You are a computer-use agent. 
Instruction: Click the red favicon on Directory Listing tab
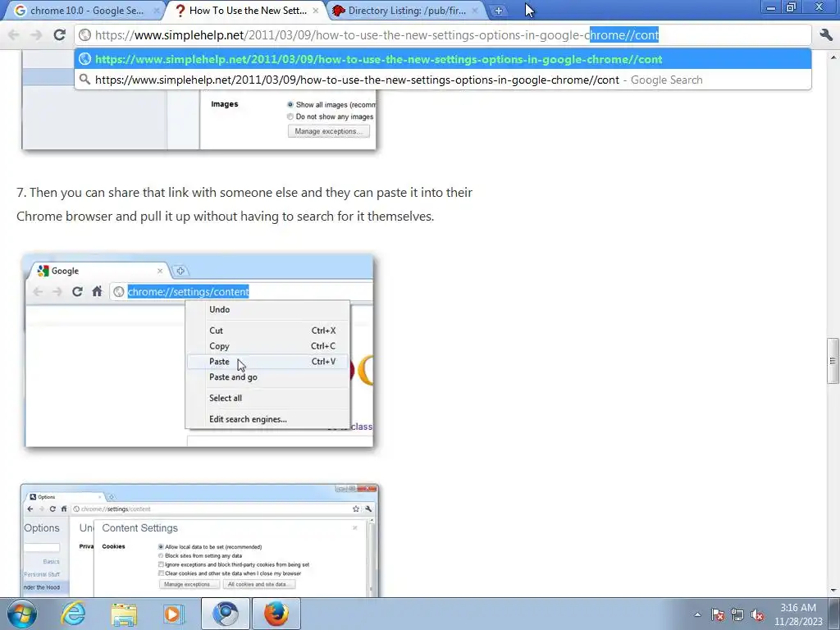point(339,11)
